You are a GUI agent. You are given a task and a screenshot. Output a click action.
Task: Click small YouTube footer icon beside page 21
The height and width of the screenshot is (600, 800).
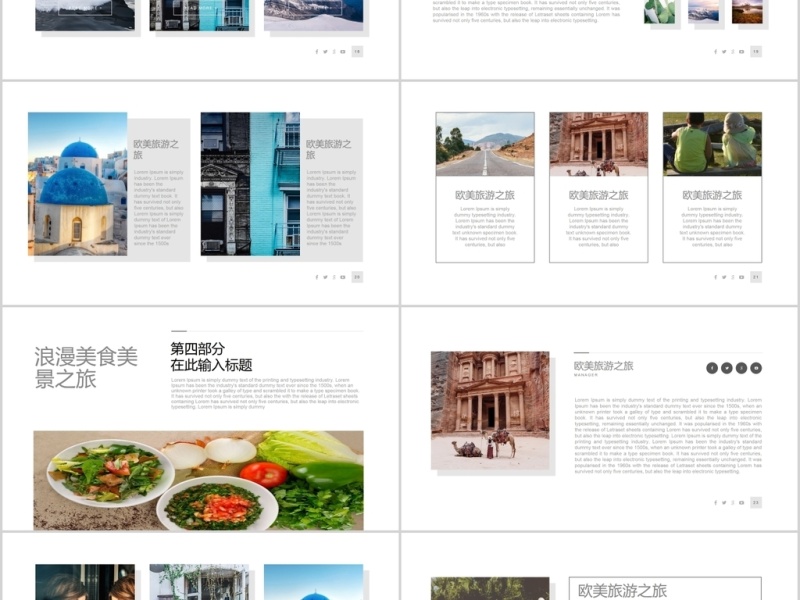point(741,277)
